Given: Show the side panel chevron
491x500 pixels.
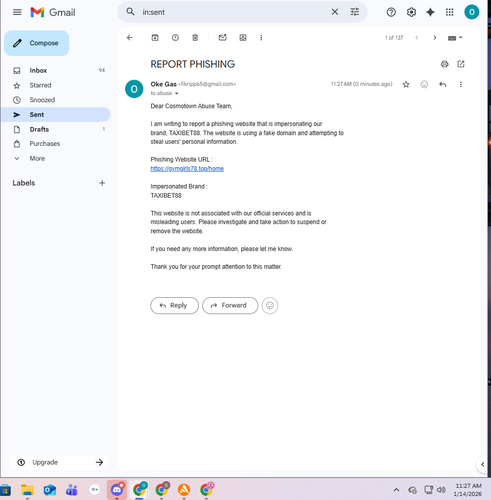Looking at the screenshot, I should [482, 464].
